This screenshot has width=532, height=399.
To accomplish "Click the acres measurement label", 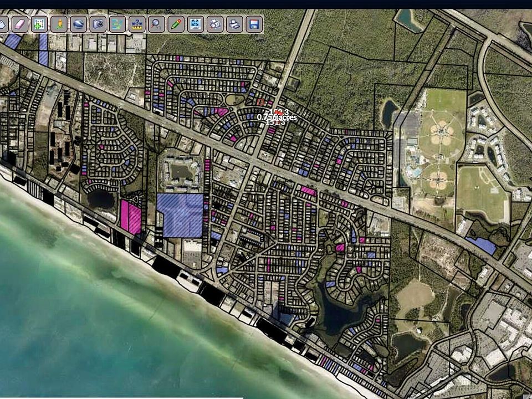I will click(x=277, y=117).
